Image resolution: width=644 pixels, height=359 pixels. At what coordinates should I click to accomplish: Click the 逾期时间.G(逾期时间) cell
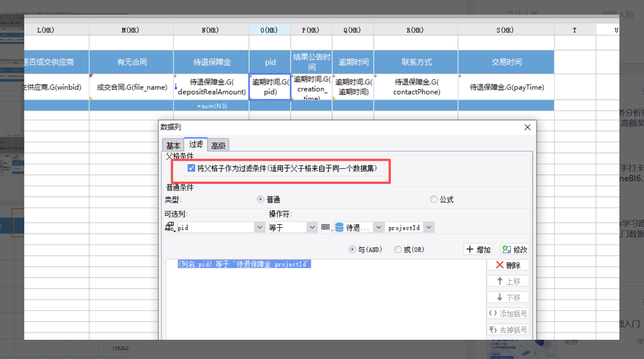(x=353, y=87)
